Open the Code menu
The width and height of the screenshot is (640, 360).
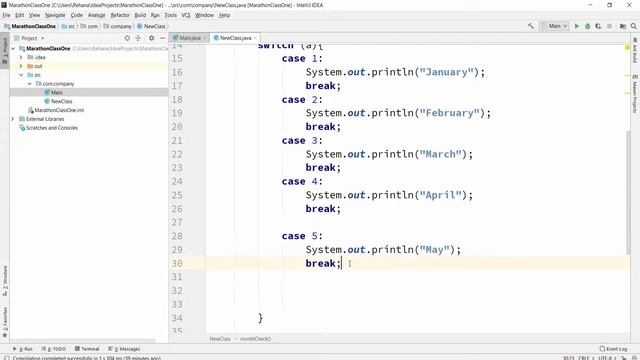coord(76,15)
